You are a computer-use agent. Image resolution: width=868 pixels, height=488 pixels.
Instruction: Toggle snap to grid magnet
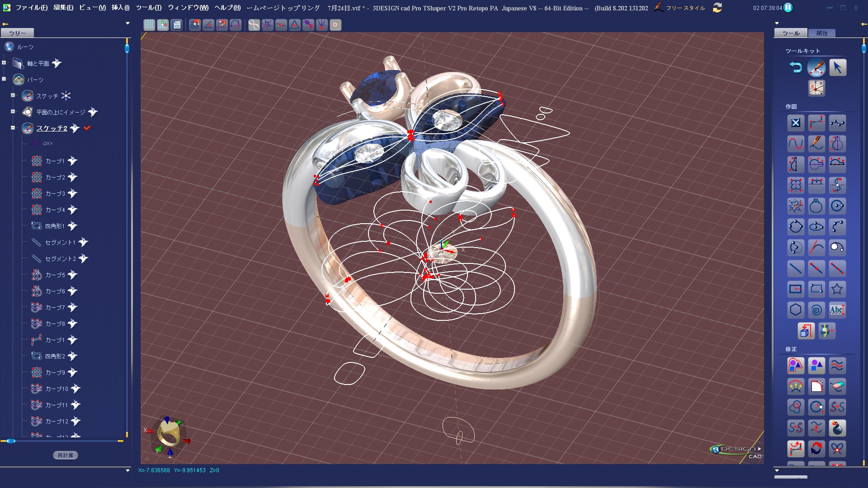195,25
